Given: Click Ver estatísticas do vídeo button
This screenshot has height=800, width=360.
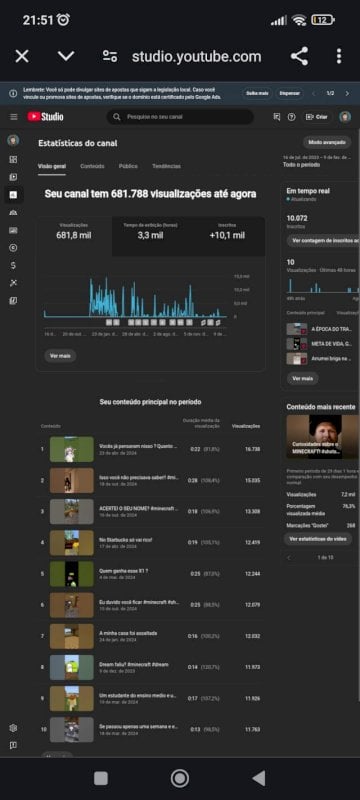Looking at the screenshot, I should 318,538.
